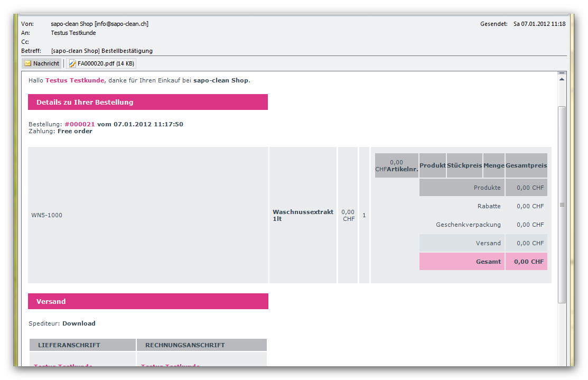Click the Versand section header
The height and width of the screenshot is (380, 588).
tap(148, 301)
